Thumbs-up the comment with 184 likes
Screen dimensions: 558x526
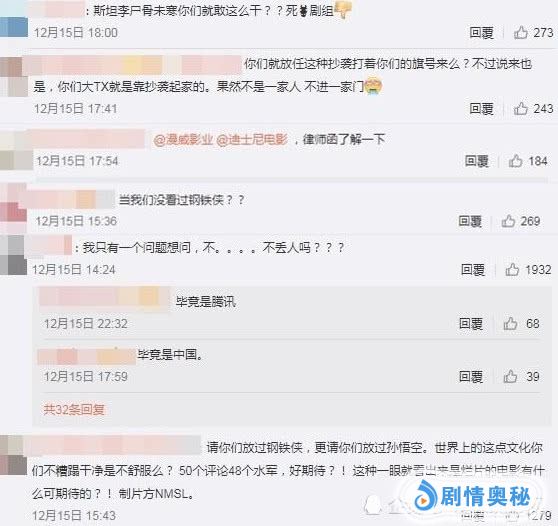(x=516, y=161)
